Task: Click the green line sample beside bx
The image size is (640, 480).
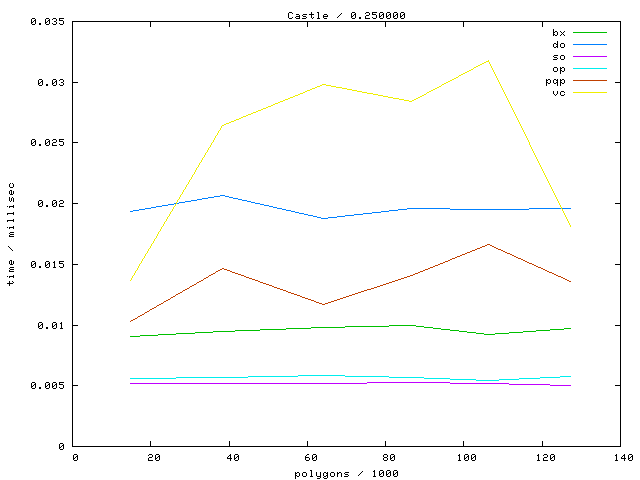Action: point(590,33)
